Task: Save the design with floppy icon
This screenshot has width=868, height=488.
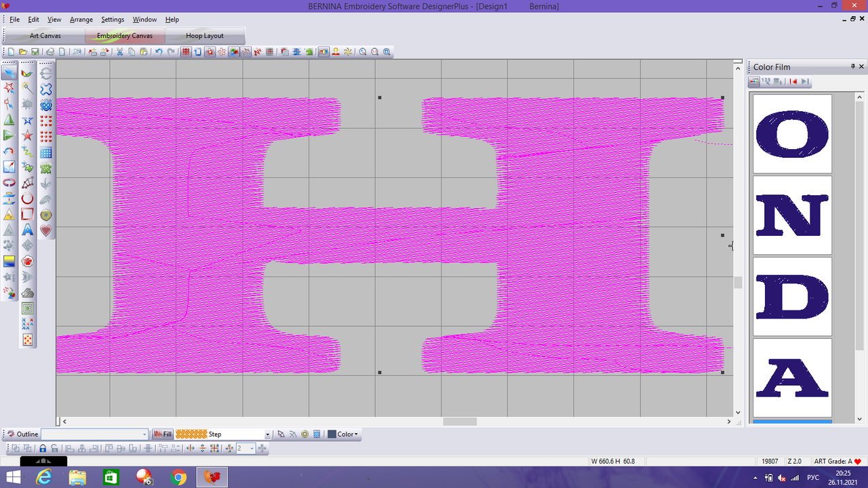Action: coord(35,52)
